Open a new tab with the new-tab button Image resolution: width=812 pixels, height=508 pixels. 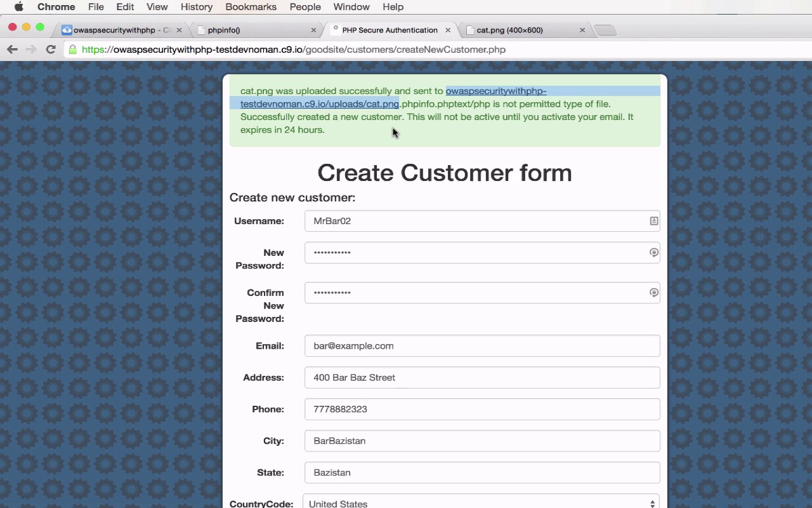pos(605,30)
